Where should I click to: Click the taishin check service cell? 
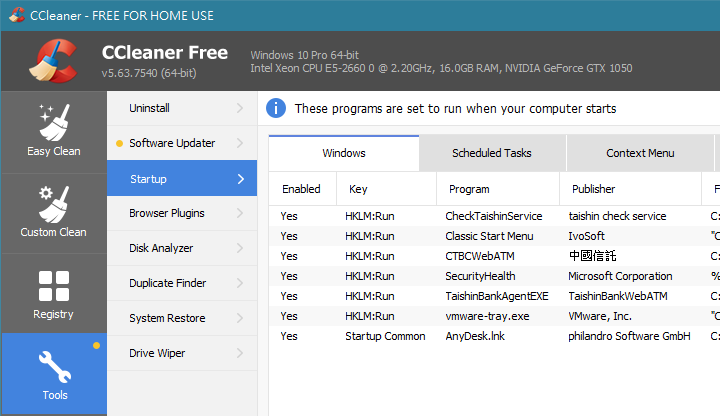tap(617, 216)
